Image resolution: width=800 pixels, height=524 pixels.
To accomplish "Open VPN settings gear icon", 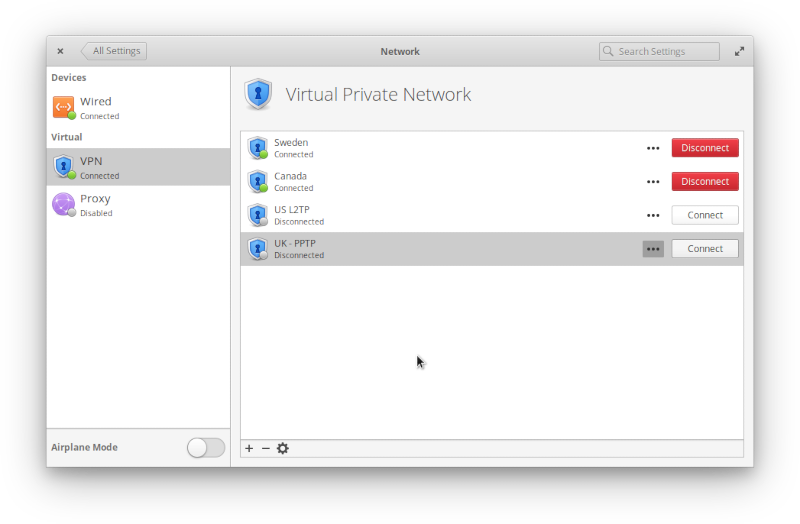I will coord(283,448).
